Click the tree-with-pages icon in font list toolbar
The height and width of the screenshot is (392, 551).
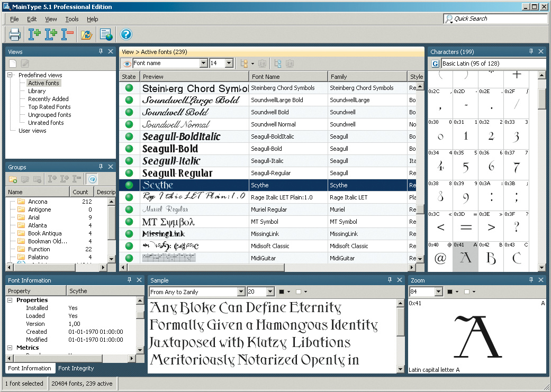(278, 63)
